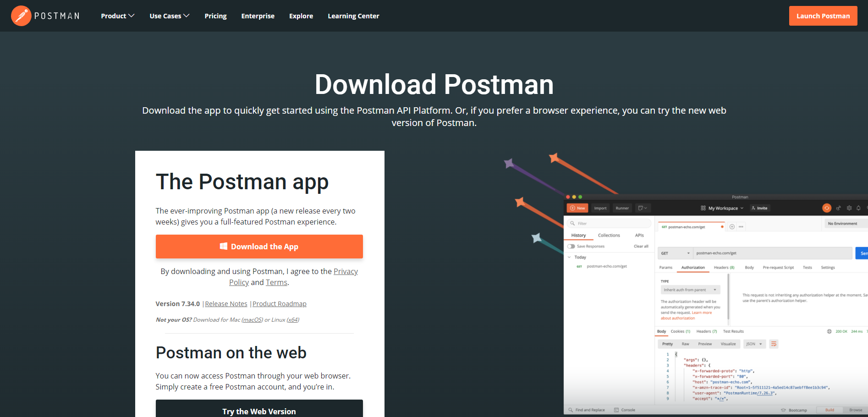
Task: Open the Pricing page
Action: [215, 16]
